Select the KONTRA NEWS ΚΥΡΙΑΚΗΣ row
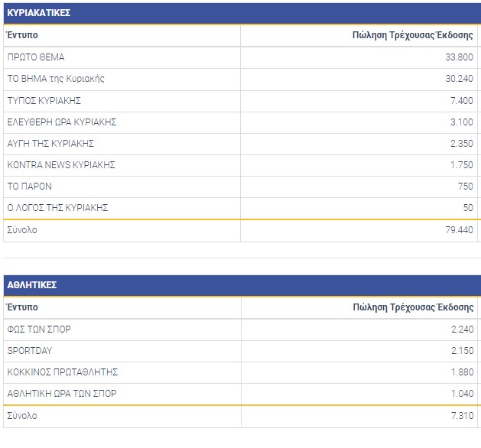The image size is (481, 448). click(60, 164)
